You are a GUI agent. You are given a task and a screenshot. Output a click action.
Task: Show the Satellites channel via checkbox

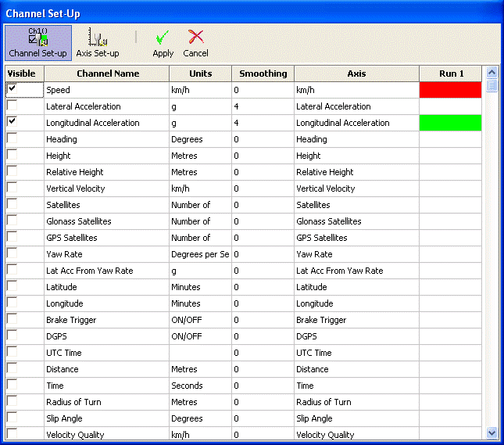click(13, 203)
